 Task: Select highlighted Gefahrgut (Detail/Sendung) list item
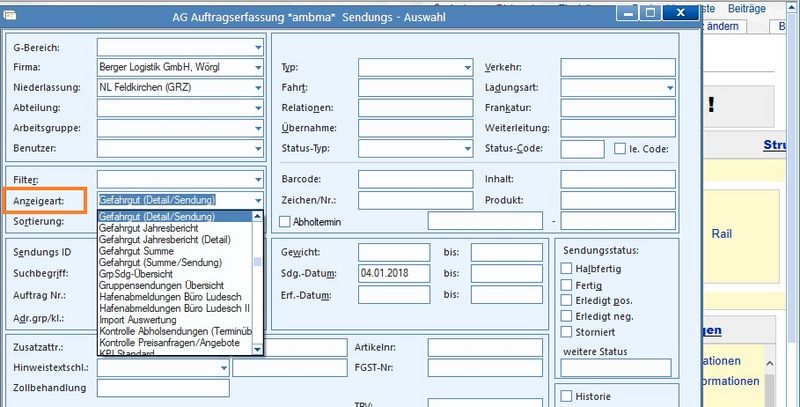point(175,216)
